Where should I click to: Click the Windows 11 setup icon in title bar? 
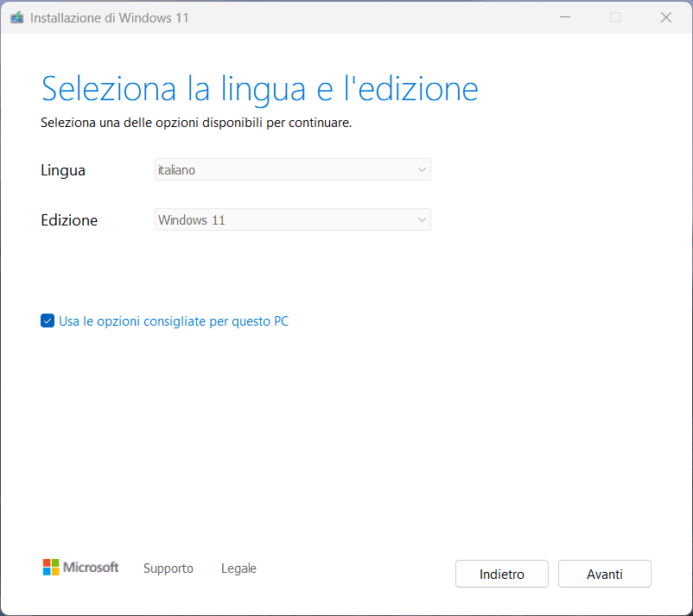pyautogui.click(x=16, y=17)
